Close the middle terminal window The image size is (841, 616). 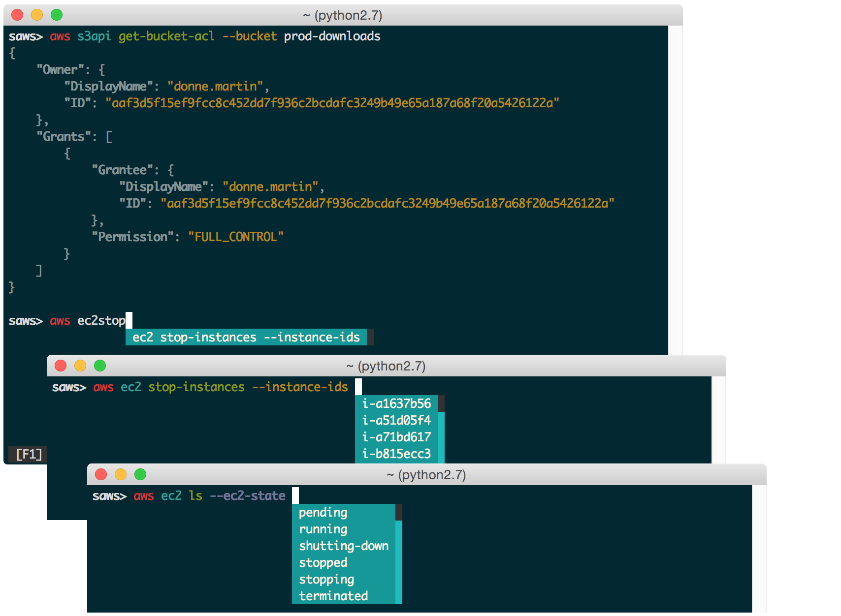61,366
